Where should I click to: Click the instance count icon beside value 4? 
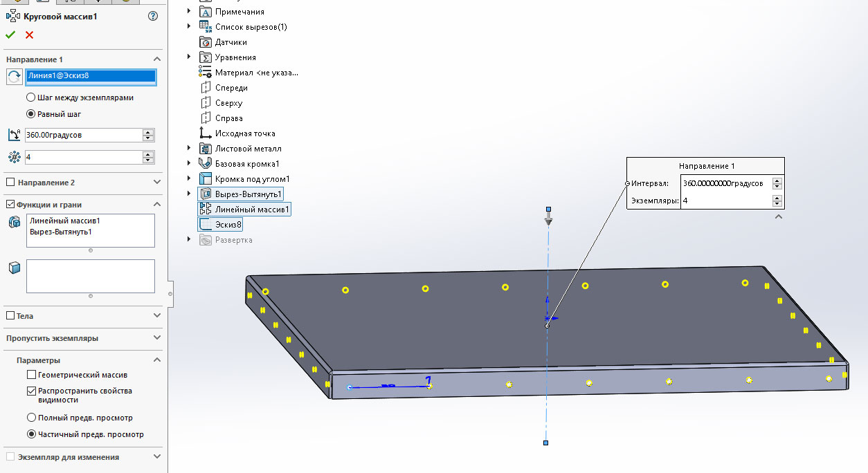[15, 157]
